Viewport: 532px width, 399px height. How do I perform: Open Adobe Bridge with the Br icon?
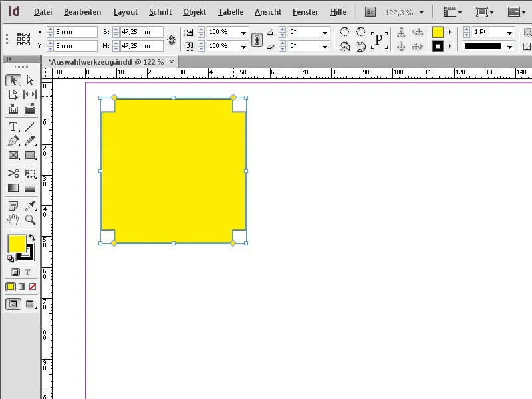tap(371, 11)
